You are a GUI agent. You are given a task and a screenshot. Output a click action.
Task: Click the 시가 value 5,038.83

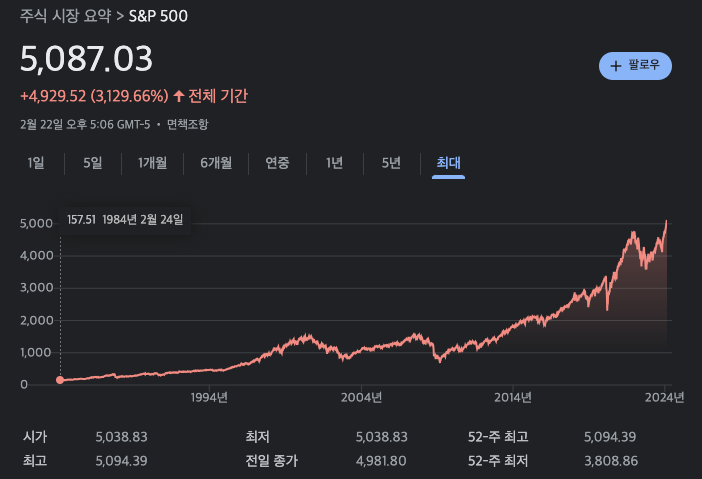tap(121, 437)
